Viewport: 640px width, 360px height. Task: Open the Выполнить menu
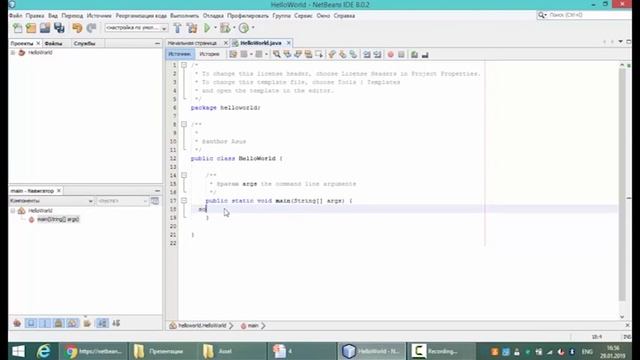pyautogui.click(x=184, y=16)
